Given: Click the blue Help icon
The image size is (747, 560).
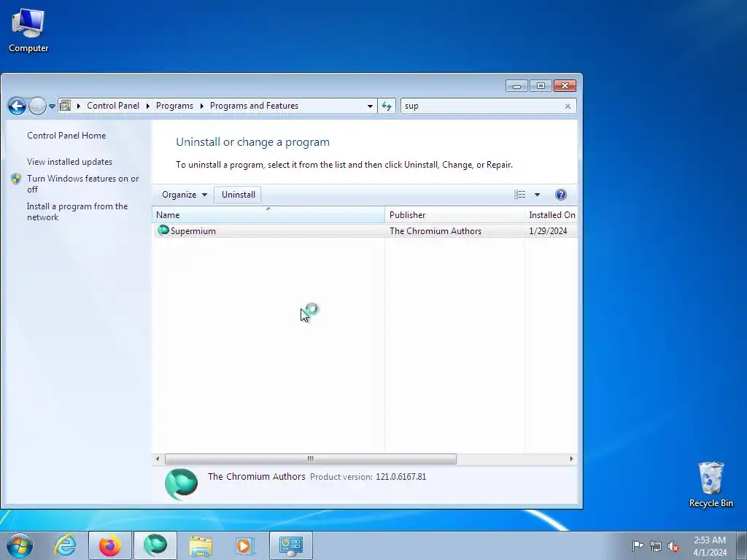Looking at the screenshot, I should tap(561, 194).
